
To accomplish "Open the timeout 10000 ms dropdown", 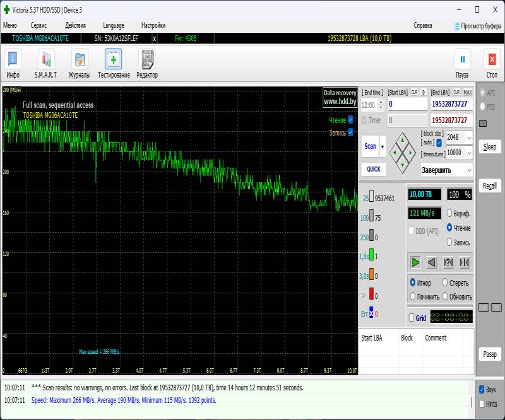I will [468, 153].
